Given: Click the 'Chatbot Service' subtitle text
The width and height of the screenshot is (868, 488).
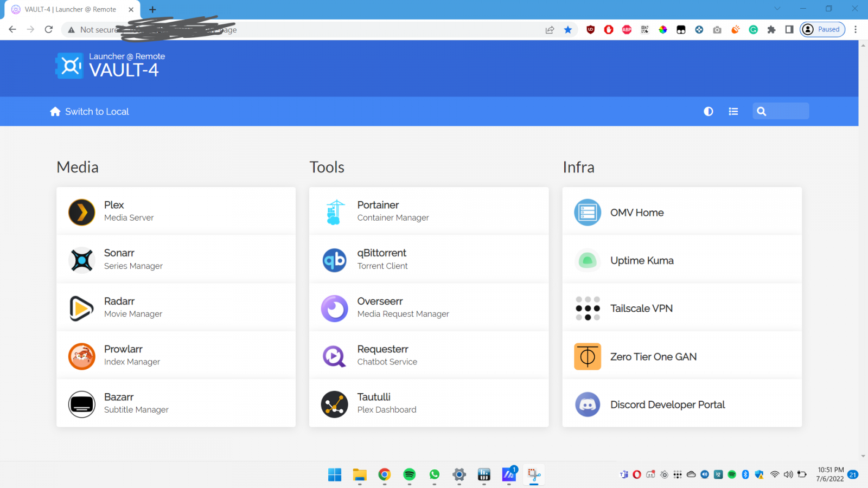Looking at the screenshot, I should pyautogui.click(x=387, y=362).
